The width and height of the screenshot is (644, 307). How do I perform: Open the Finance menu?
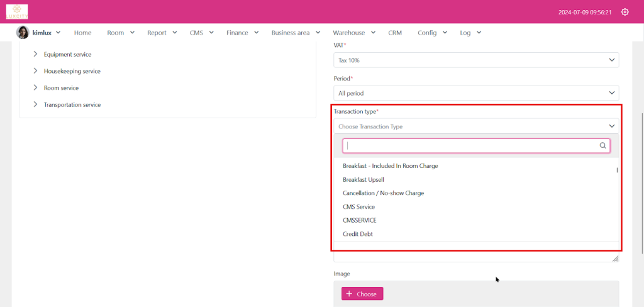coord(242,33)
